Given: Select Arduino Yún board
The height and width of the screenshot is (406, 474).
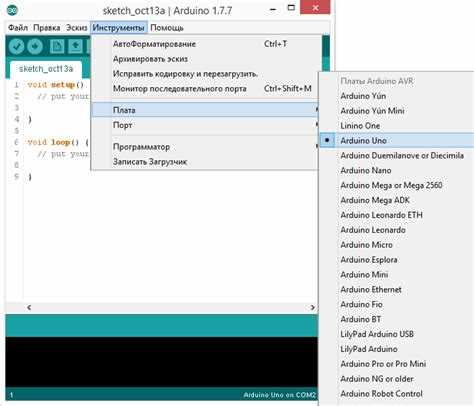Looking at the screenshot, I should [397, 96].
